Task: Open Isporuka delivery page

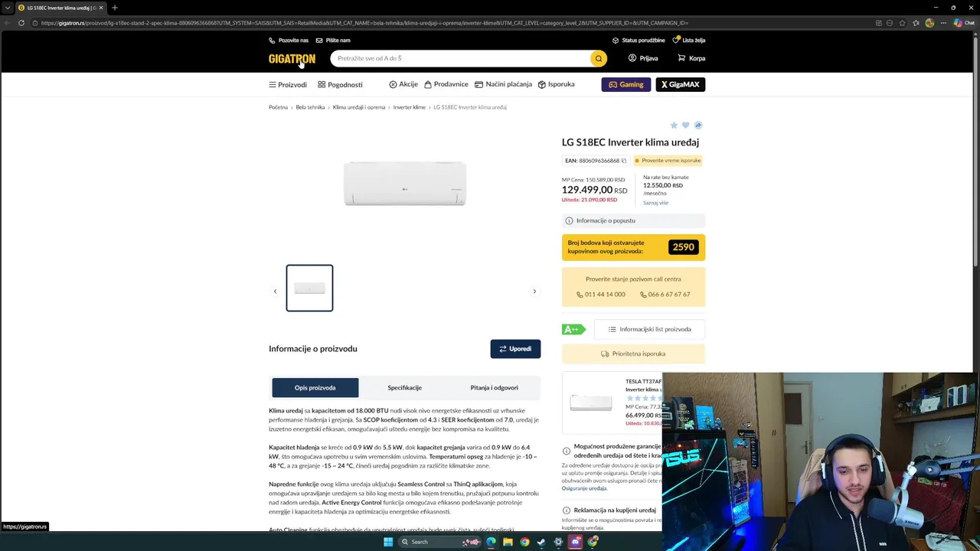Action: coord(557,84)
